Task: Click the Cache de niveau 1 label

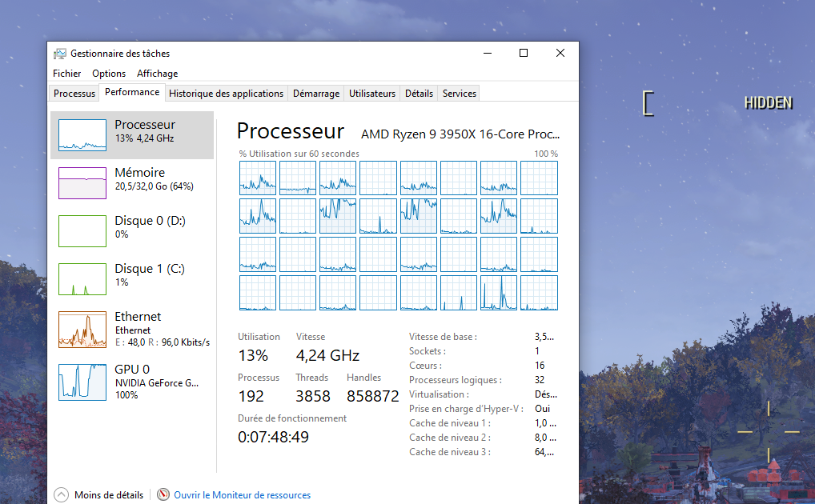Action: (x=450, y=423)
